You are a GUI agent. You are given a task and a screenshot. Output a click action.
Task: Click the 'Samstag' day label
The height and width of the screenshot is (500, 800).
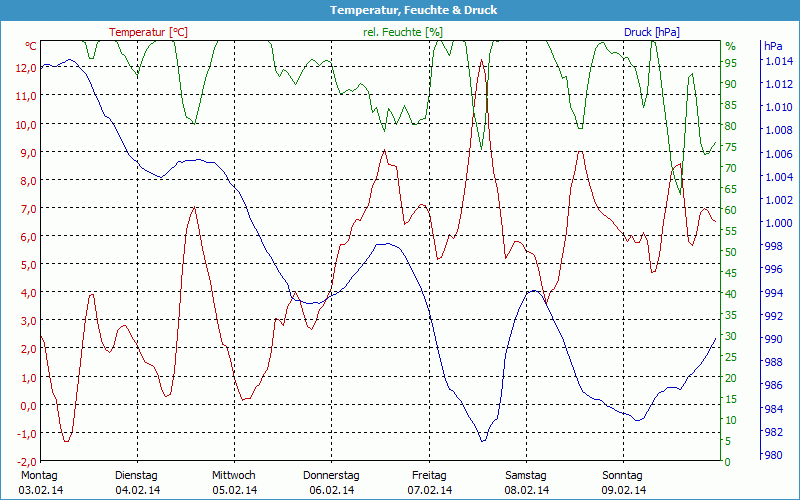click(526, 476)
